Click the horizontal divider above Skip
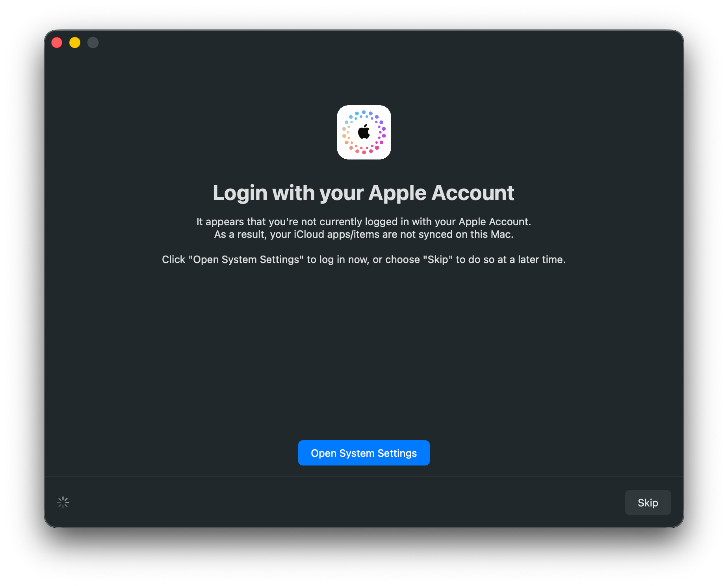The width and height of the screenshot is (728, 586). coord(364,477)
